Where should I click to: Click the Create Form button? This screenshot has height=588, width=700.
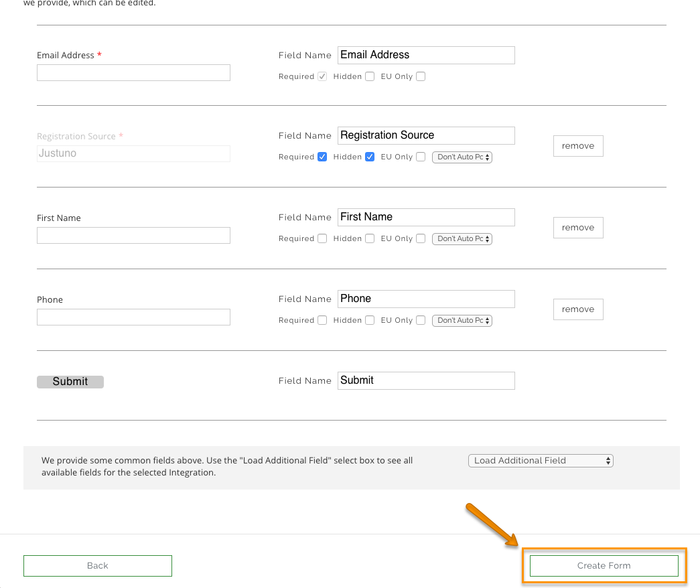[x=604, y=566]
